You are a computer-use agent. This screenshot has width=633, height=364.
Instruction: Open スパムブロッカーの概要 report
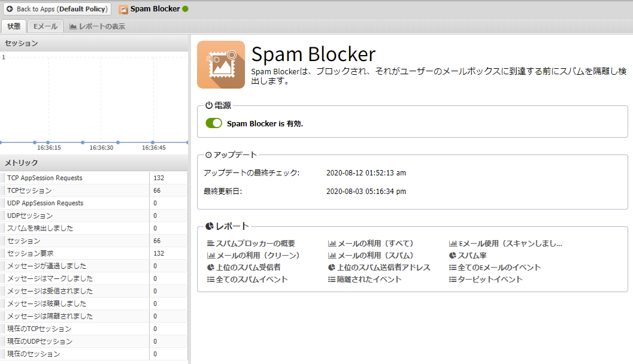[x=255, y=244]
